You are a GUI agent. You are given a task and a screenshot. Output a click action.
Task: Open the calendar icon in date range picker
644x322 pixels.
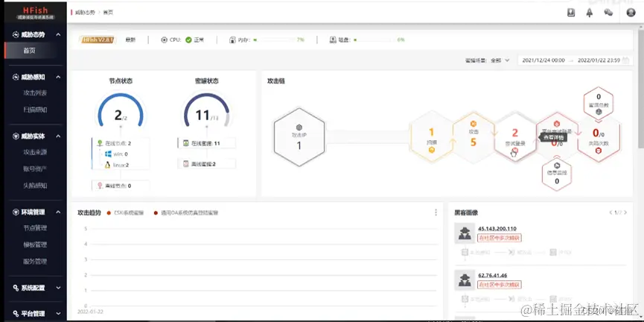(x=625, y=60)
